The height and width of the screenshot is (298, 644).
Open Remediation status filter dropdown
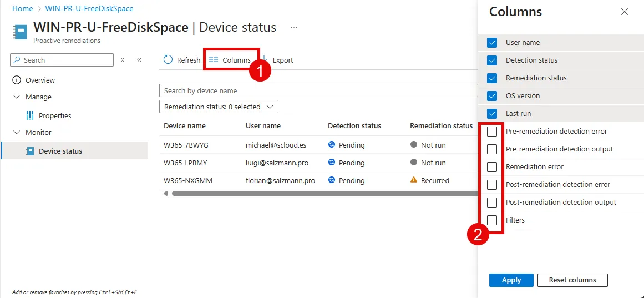coord(219,107)
